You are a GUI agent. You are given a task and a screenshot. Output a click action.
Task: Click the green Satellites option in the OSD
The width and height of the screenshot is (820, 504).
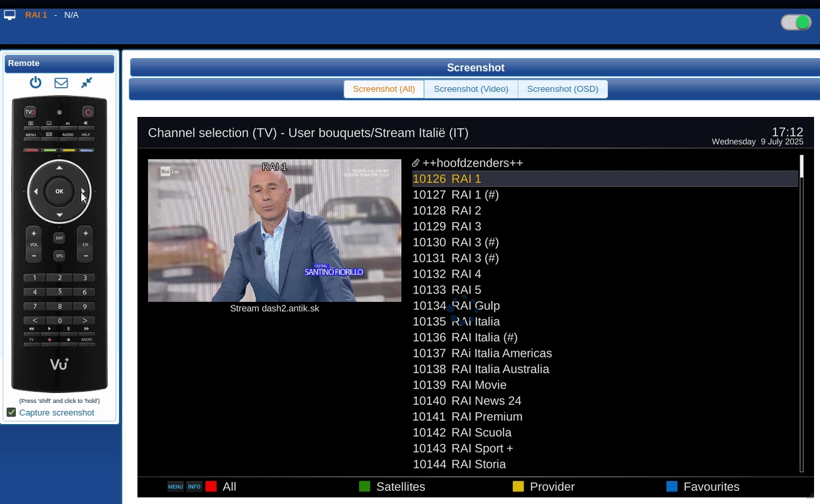[392, 487]
